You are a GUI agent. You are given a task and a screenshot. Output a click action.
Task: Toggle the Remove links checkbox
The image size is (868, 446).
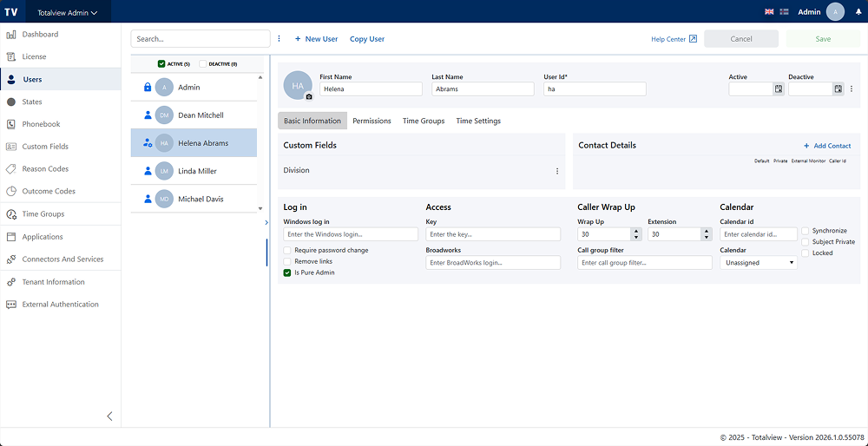(x=286, y=261)
